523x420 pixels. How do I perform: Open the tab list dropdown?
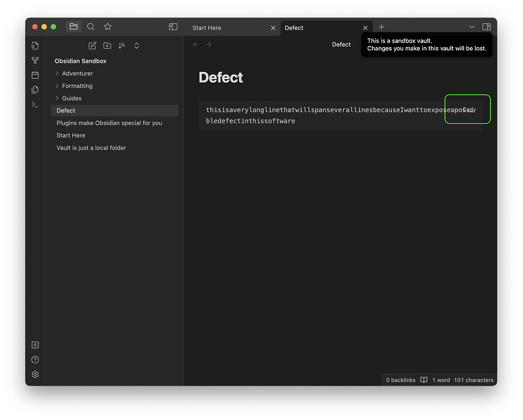pos(471,26)
